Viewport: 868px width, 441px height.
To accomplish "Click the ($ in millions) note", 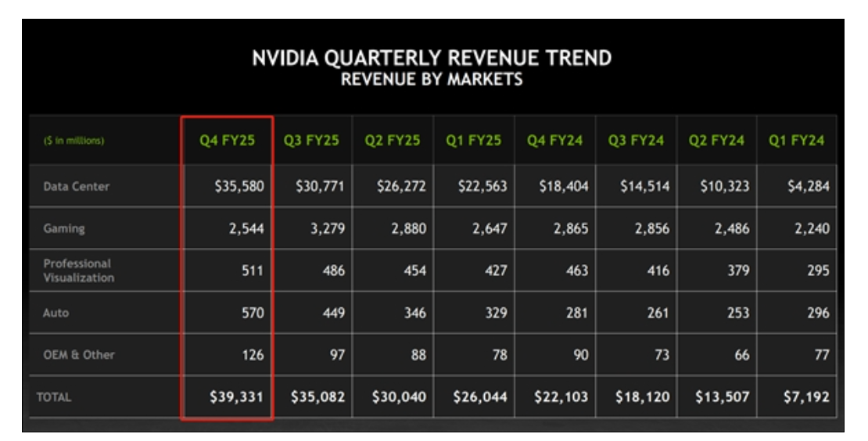I will pos(74,141).
